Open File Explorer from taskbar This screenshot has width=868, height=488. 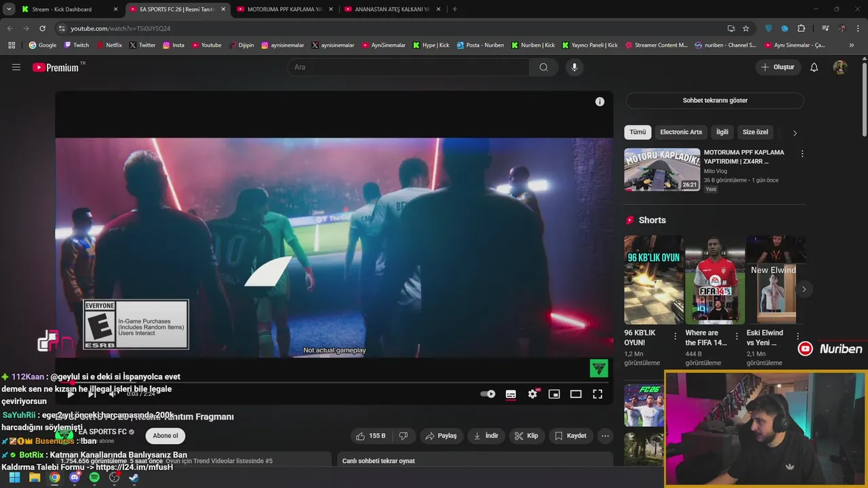pos(35,478)
